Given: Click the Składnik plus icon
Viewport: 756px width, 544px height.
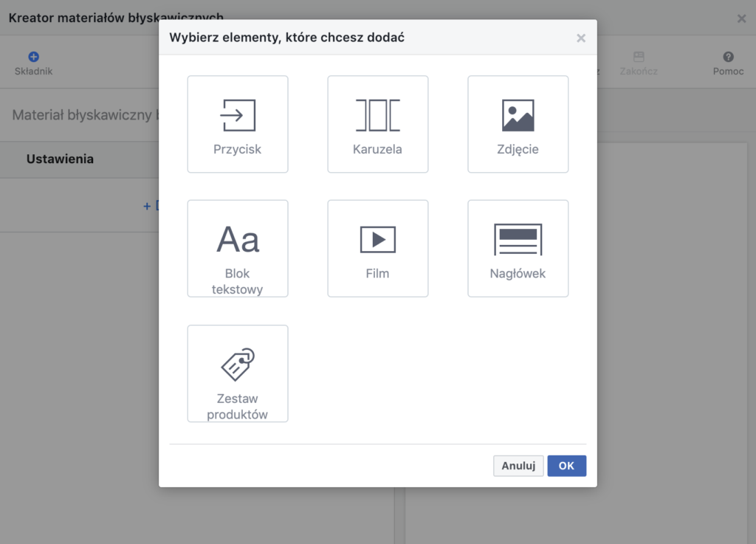Looking at the screenshot, I should coord(33,57).
